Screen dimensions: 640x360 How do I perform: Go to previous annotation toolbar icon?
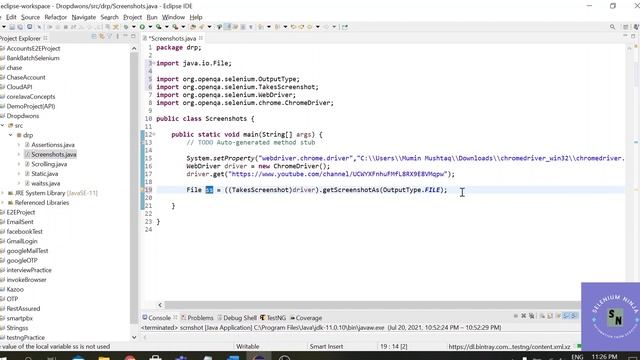pyautogui.click(x=277, y=27)
